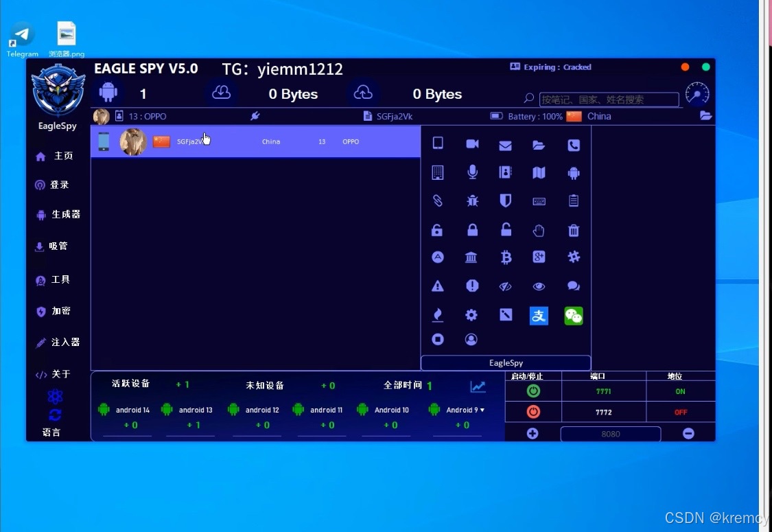Expand the Android 9 dropdown arrow
772x532 pixels.
(482, 410)
